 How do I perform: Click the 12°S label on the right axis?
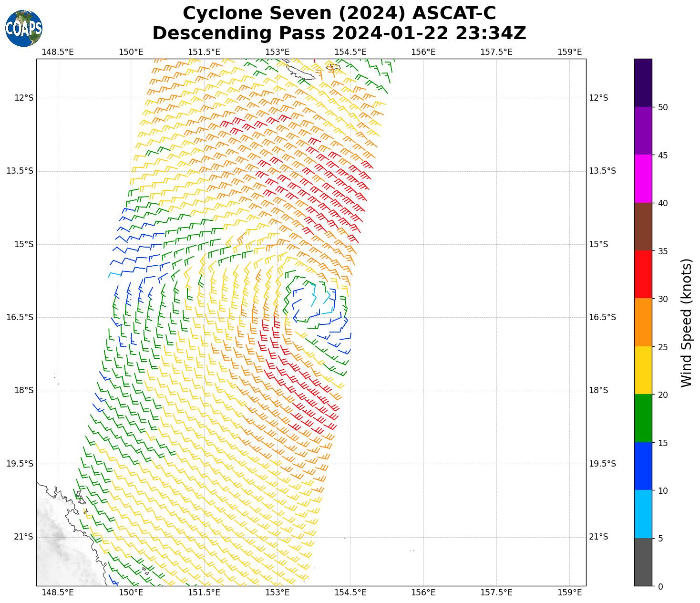[598, 98]
